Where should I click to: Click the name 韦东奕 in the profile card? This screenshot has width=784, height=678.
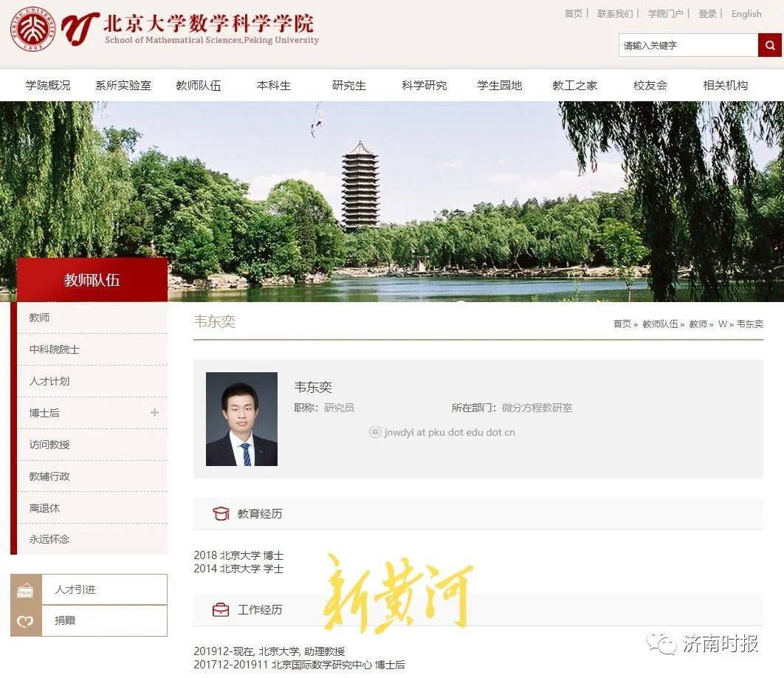tap(313, 387)
